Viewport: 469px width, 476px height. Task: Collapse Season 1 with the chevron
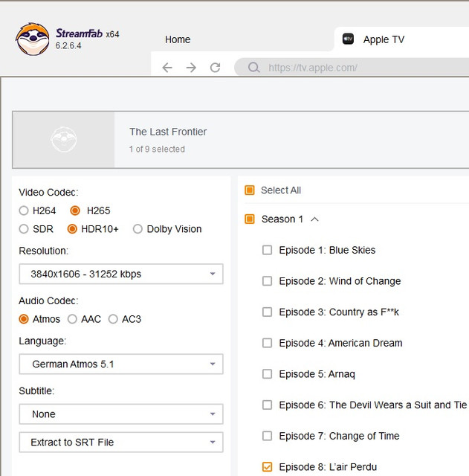click(x=314, y=219)
